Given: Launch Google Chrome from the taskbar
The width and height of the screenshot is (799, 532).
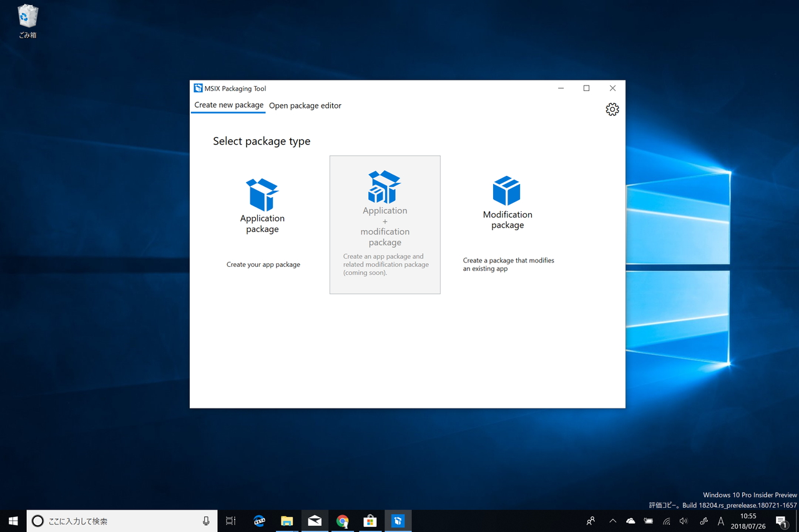Looking at the screenshot, I should pyautogui.click(x=343, y=521).
